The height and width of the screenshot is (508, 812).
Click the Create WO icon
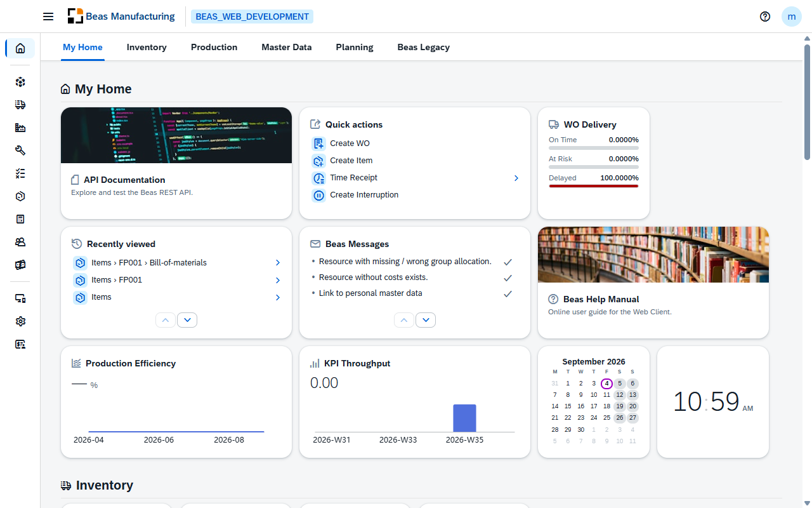click(319, 144)
